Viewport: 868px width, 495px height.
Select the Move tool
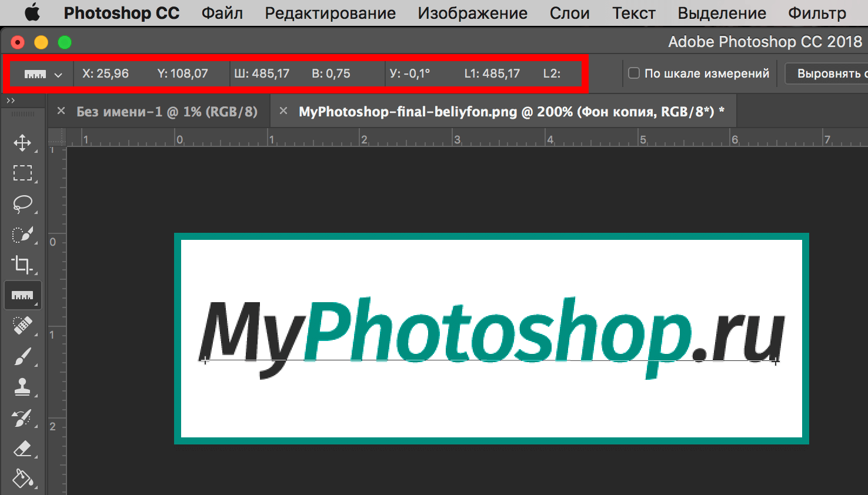coord(22,143)
